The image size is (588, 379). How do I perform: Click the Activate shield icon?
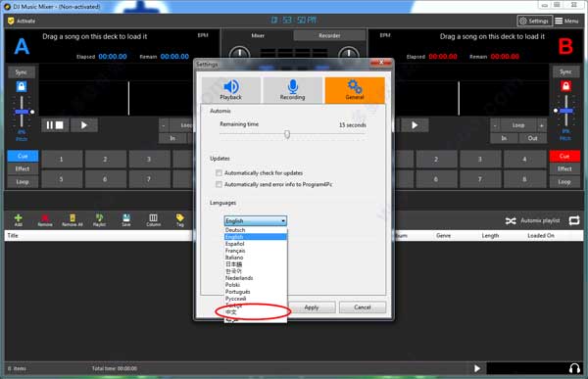tap(11, 21)
